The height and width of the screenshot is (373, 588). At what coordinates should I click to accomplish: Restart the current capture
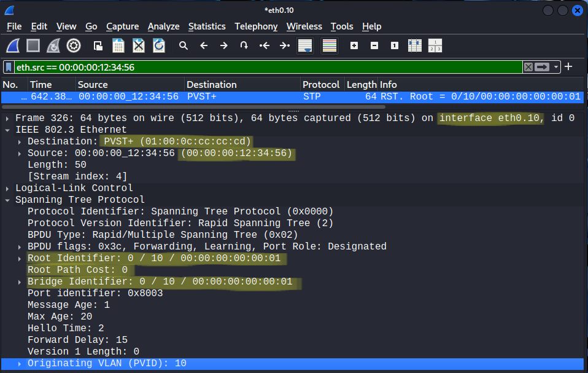tap(53, 45)
